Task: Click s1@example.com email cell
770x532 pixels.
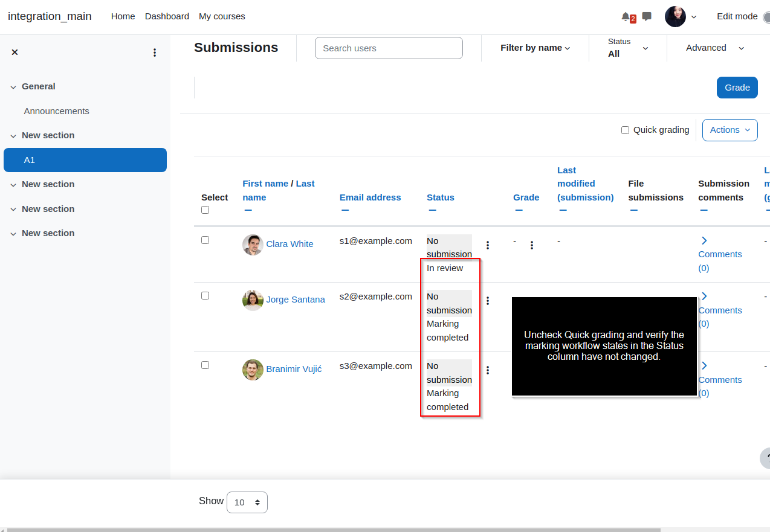Action: 376,241
